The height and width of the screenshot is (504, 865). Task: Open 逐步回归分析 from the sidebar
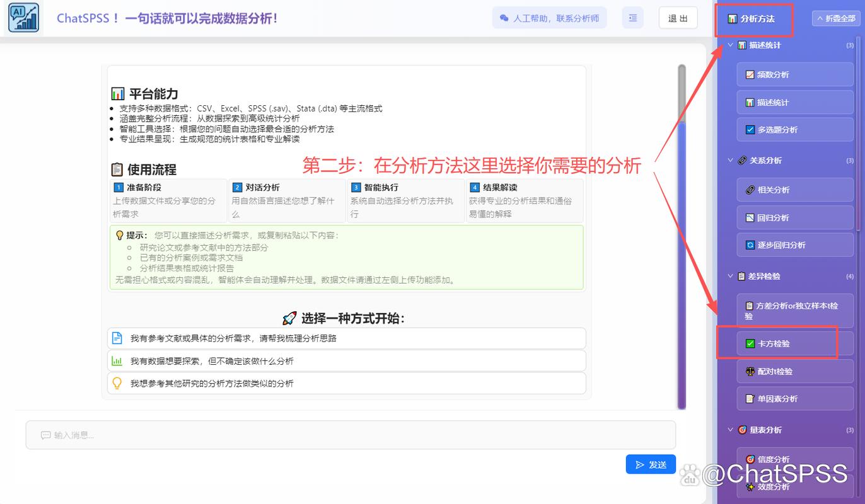794,244
